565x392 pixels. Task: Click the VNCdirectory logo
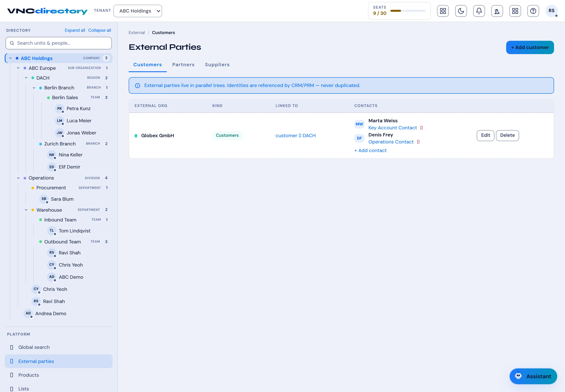pos(47,11)
